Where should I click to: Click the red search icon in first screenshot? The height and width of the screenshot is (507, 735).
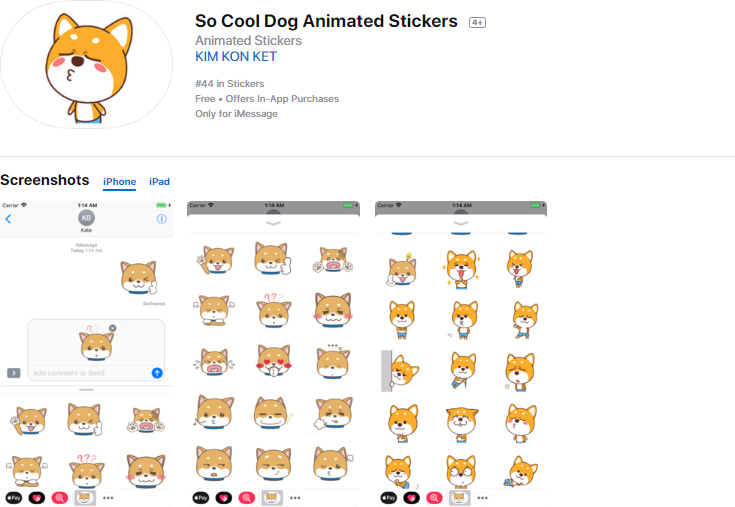click(60, 497)
